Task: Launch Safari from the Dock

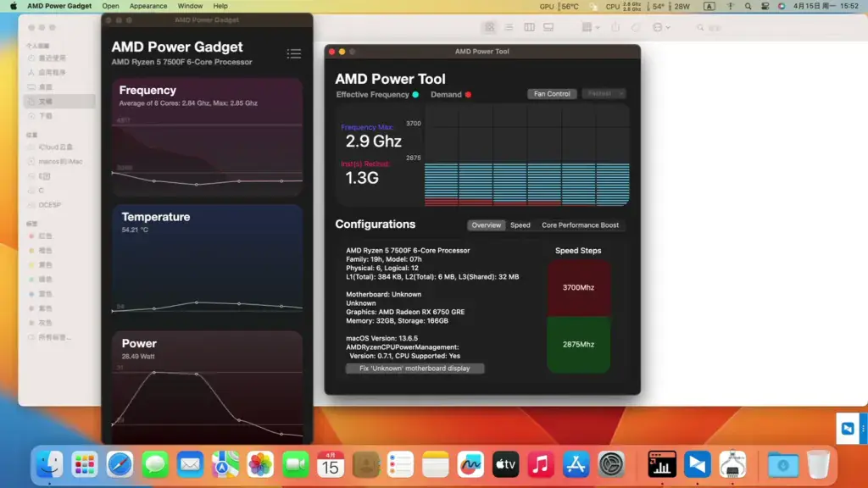Action: 120,464
